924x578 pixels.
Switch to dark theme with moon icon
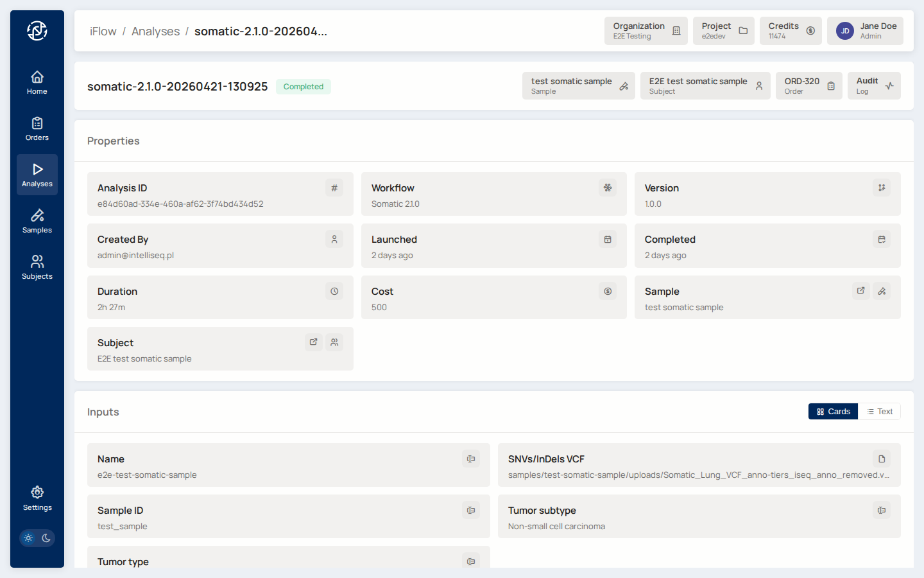tap(46, 538)
